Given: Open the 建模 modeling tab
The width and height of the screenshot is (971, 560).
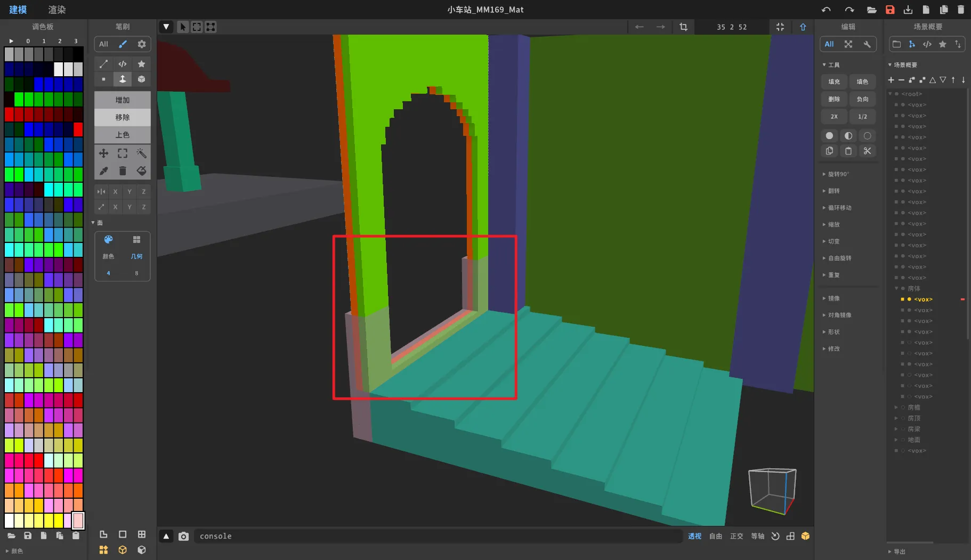Looking at the screenshot, I should 18,10.
